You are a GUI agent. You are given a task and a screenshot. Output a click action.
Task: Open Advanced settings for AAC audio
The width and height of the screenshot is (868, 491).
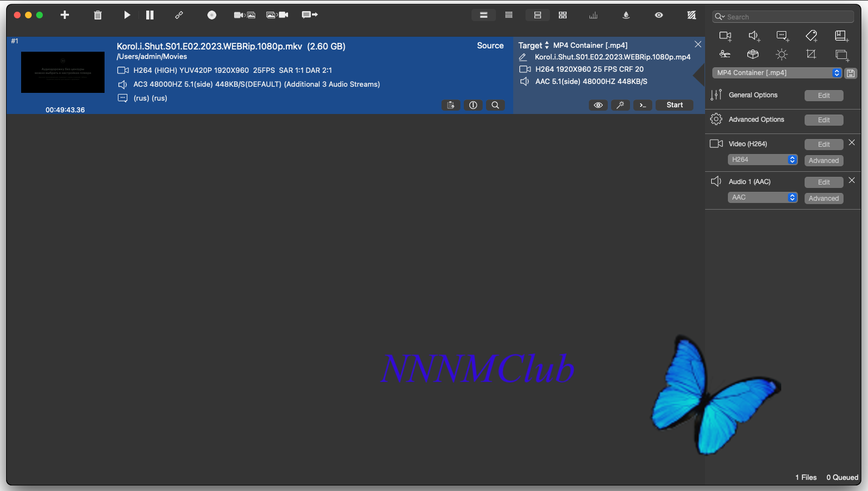coord(824,199)
